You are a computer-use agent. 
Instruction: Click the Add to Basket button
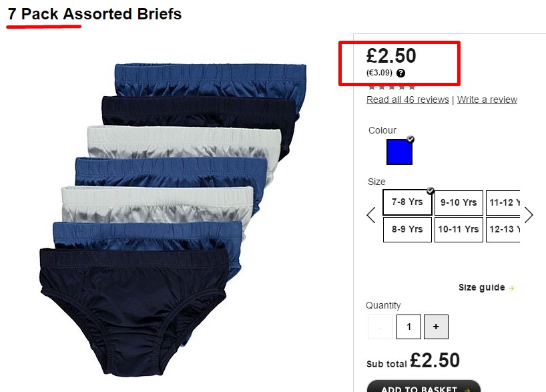(424, 387)
